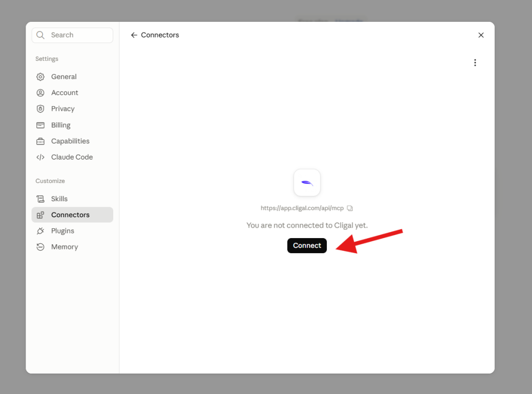
Task: Click the app.cligal.com/api/mcp URL text
Action: (x=302, y=208)
